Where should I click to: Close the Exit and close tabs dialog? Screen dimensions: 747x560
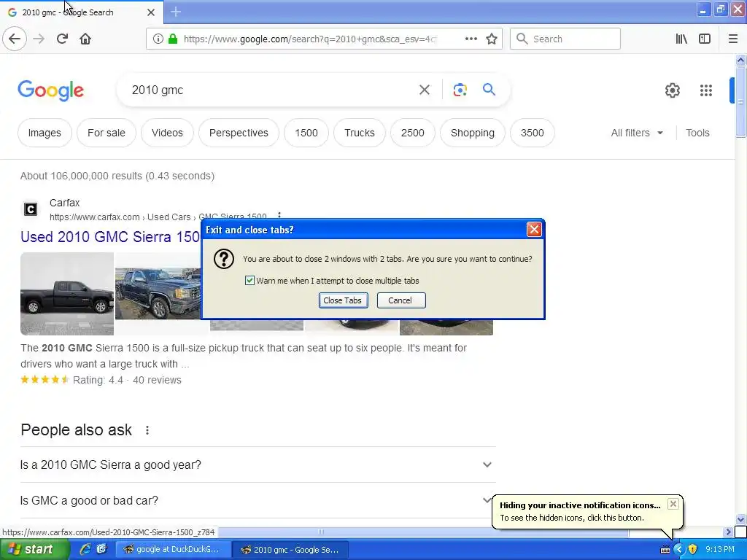534,230
